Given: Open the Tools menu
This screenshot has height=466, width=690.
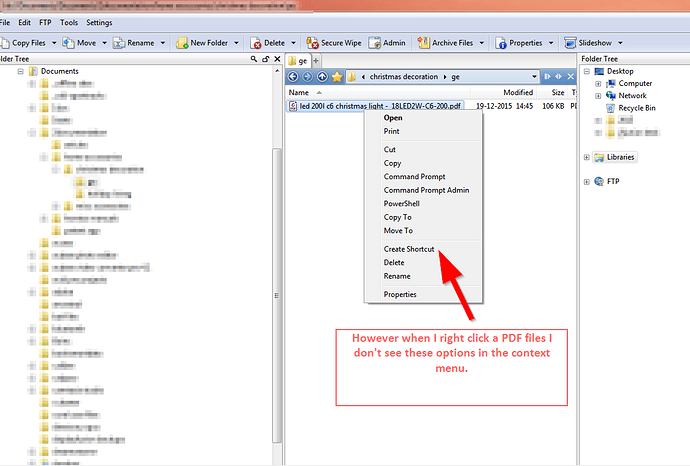Looking at the screenshot, I should pos(69,22).
